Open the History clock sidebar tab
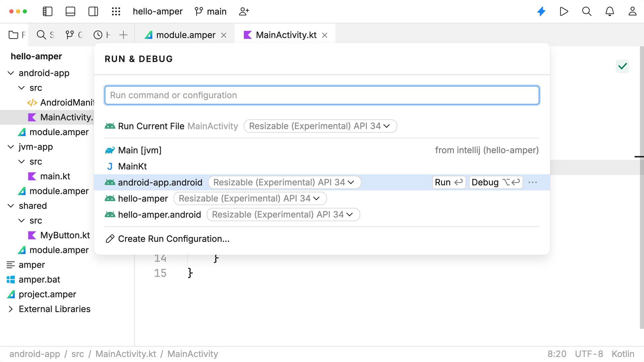 102,35
